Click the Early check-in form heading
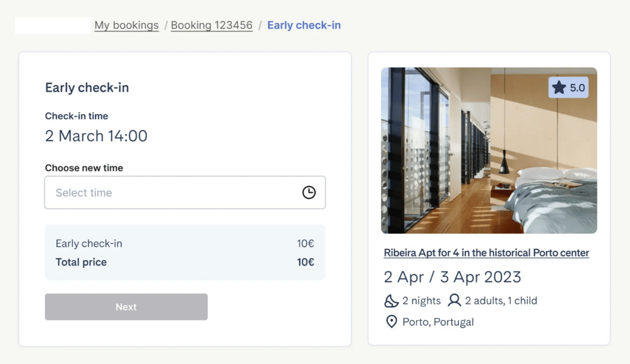This screenshot has width=630, height=364. click(x=87, y=88)
